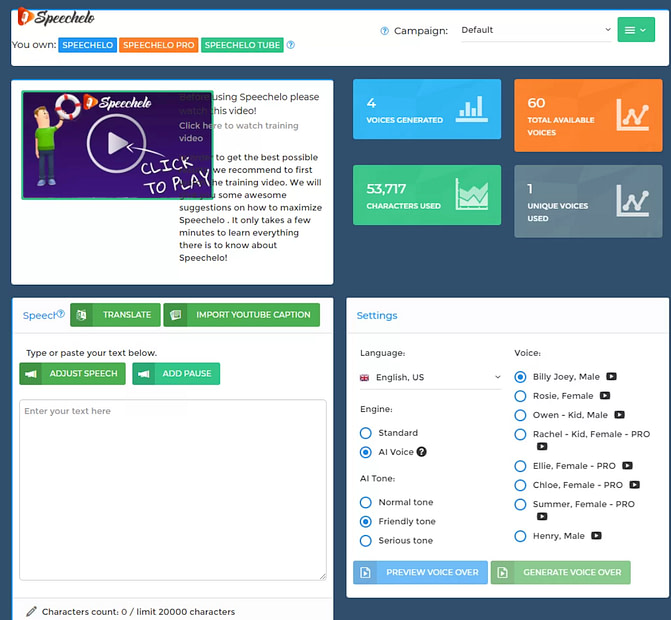Select Billy Joey, Male voice
The image size is (671, 620).
(x=520, y=377)
